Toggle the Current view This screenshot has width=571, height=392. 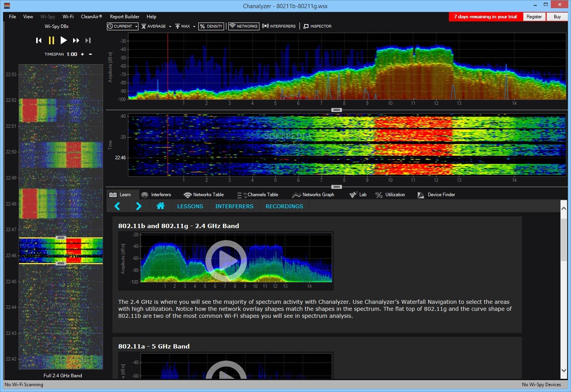(x=121, y=26)
